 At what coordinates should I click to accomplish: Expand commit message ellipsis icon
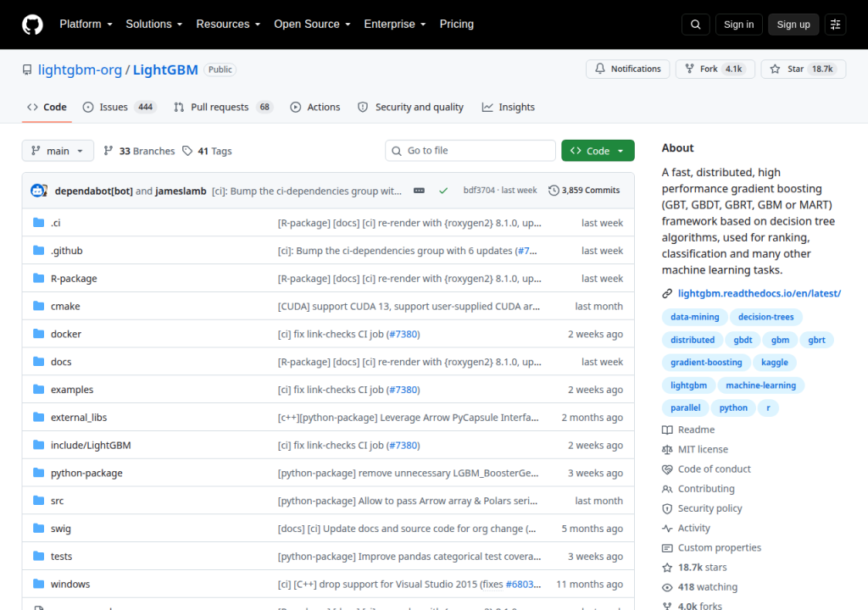pos(419,191)
